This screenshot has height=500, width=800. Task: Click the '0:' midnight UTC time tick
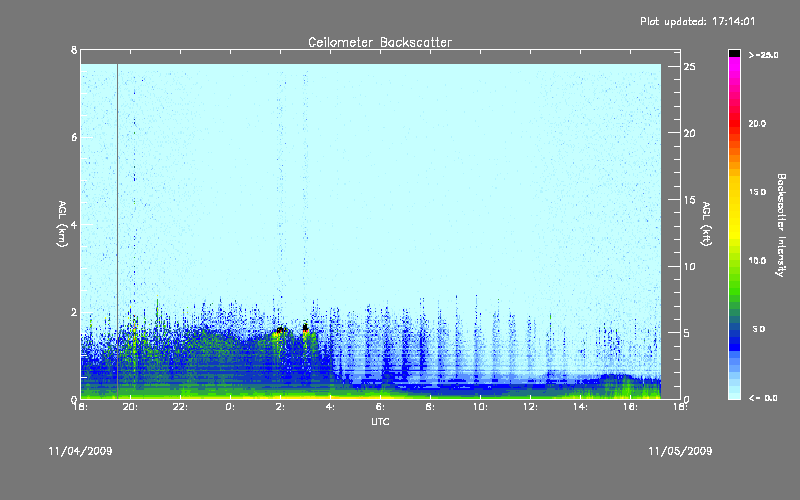(231, 407)
